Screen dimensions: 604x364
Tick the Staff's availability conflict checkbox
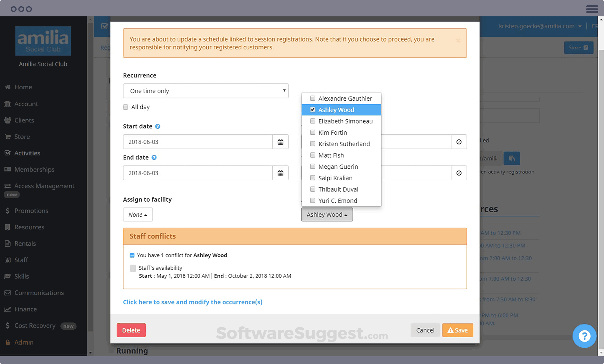click(x=133, y=268)
